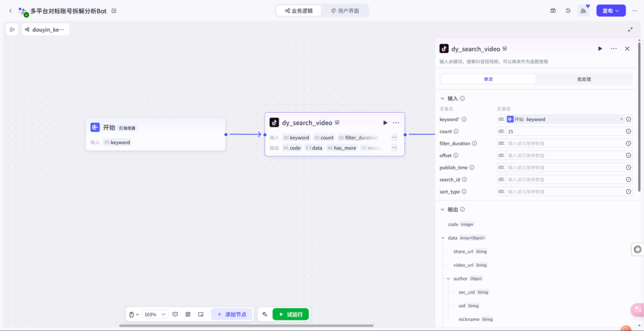
Task: Show info tooltip for offset parameter
Action: click(x=456, y=156)
